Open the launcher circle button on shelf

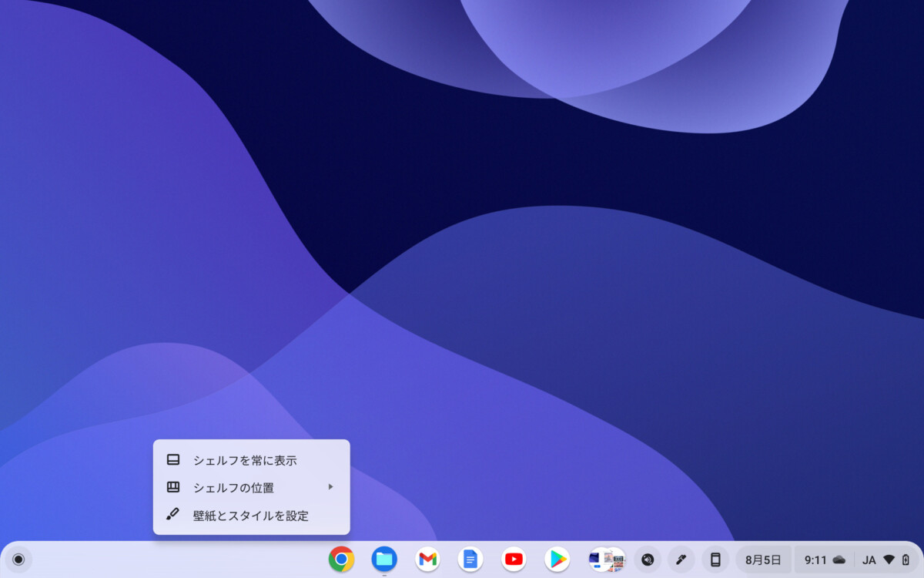pyautogui.click(x=18, y=560)
